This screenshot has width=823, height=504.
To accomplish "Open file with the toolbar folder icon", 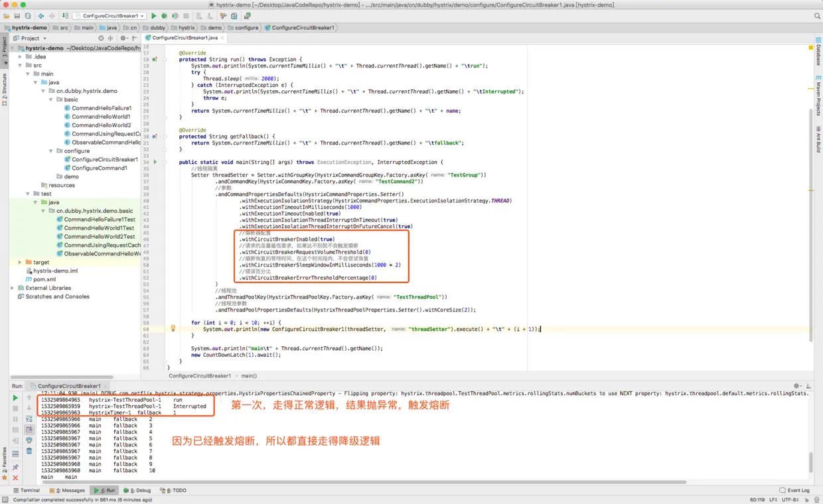I will coord(7,15).
